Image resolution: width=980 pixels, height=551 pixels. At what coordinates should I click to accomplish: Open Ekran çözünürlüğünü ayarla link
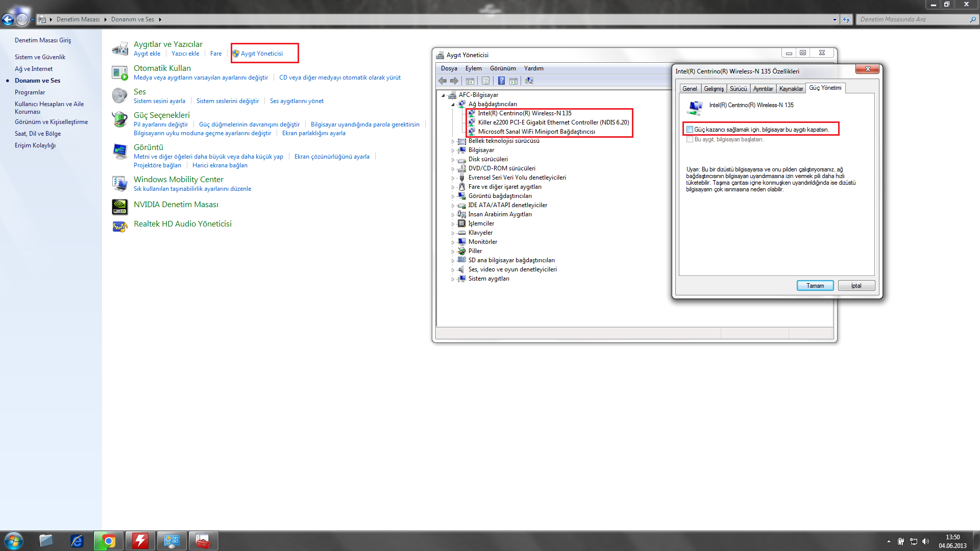332,157
